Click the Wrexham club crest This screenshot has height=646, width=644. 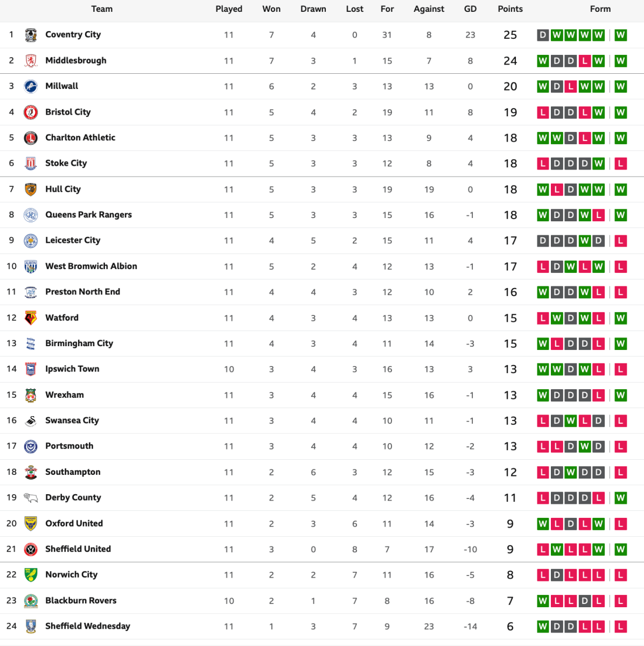click(31, 395)
